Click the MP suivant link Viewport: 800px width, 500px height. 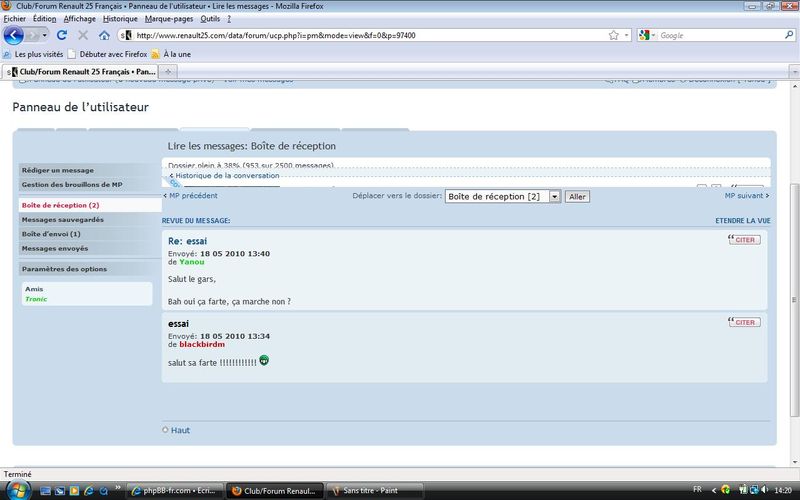coord(746,196)
